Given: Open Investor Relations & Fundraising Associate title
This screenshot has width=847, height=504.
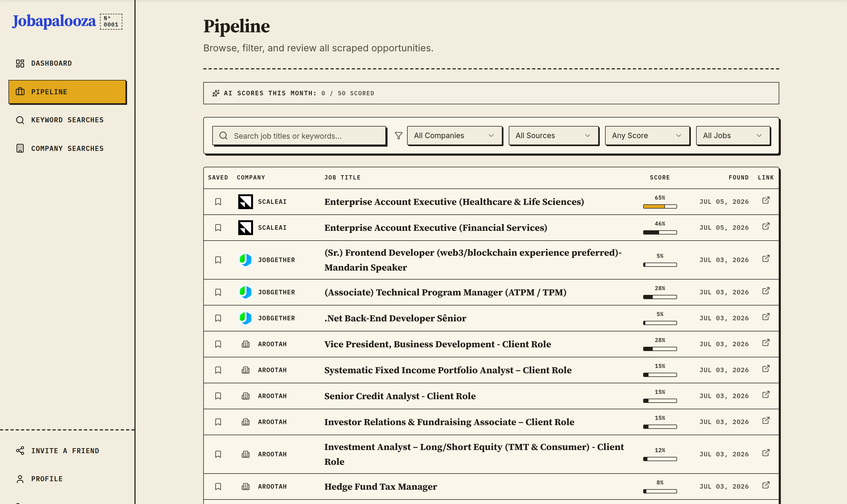Looking at the screenshot, I should point(449,422).
